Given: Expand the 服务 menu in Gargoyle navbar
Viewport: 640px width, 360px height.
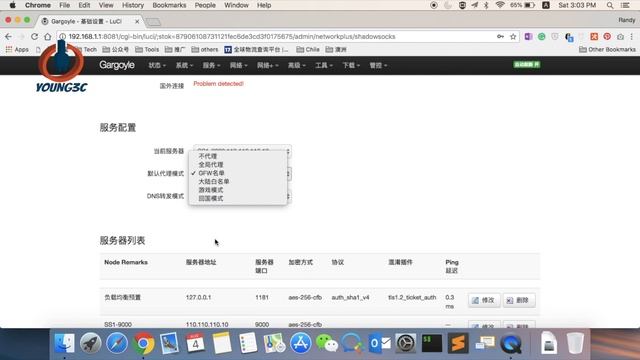Looking at the screenshot, I should tap(211, 65).
